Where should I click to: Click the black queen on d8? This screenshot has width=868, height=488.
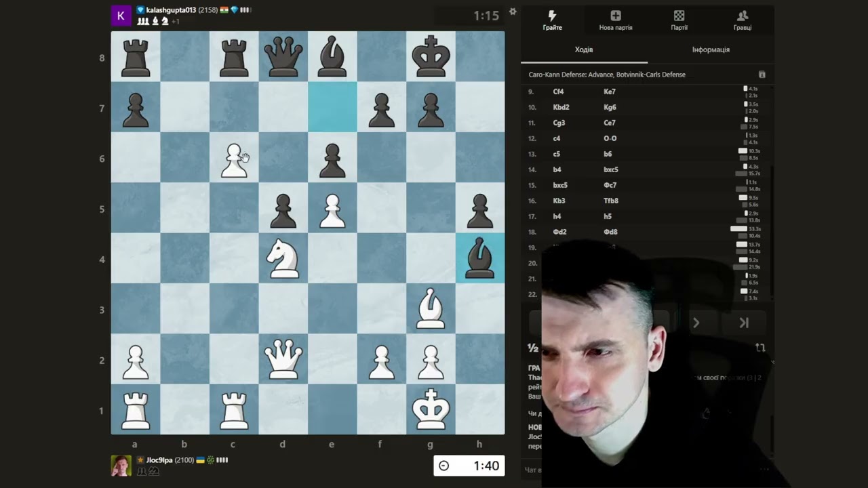[x=283, y=58]
